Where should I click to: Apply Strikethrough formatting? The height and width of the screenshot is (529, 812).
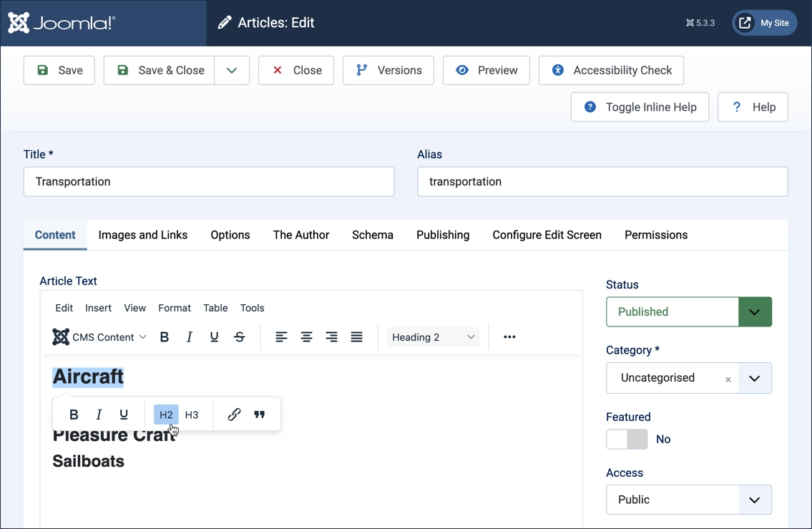tap(239, 336)
